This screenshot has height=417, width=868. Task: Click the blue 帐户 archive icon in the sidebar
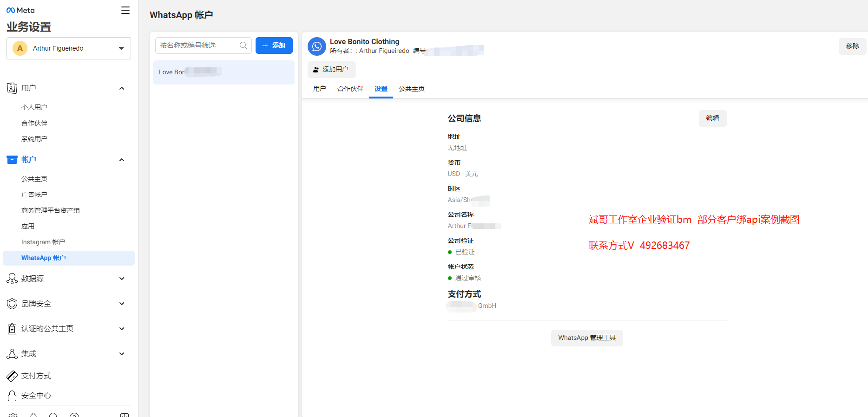click(x=12, y=160)
